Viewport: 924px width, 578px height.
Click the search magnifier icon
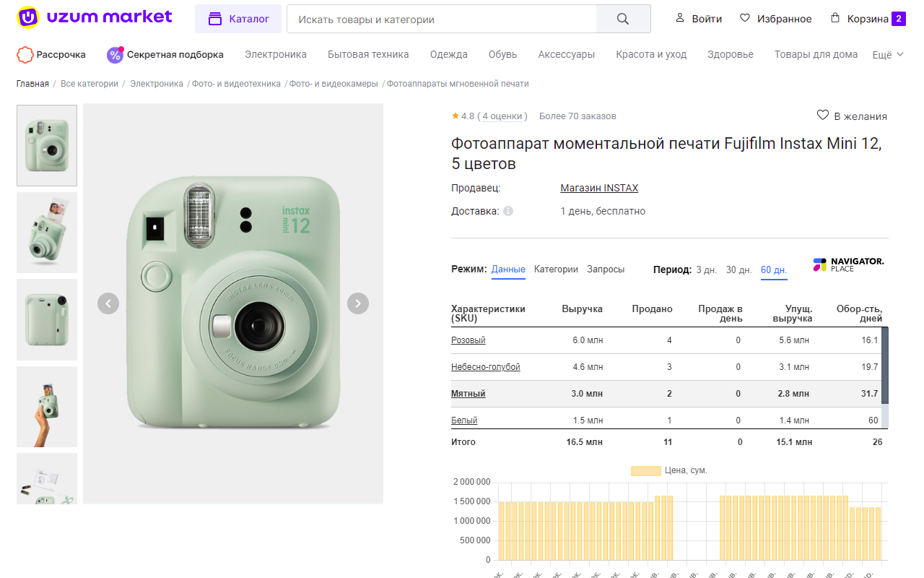pos(623,19)
